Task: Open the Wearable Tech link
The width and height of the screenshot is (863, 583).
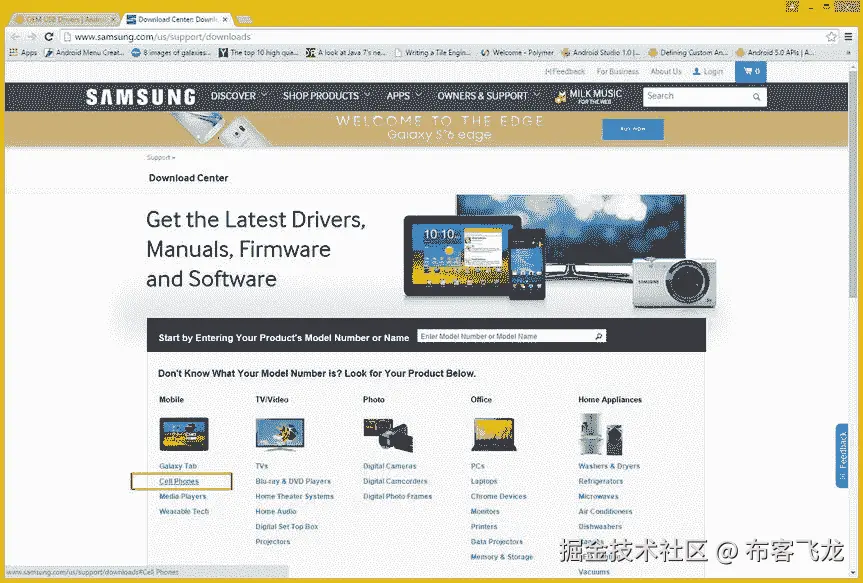Action: tap(184, 511)
